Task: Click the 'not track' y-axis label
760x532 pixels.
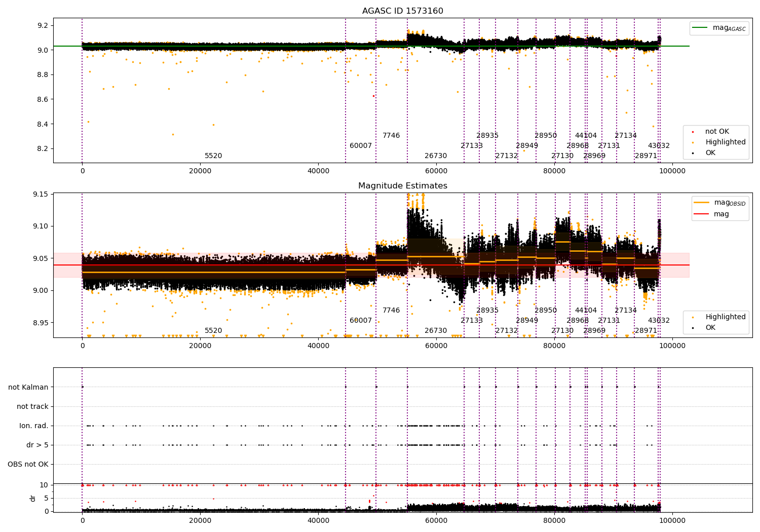Action: click(32, 407)
